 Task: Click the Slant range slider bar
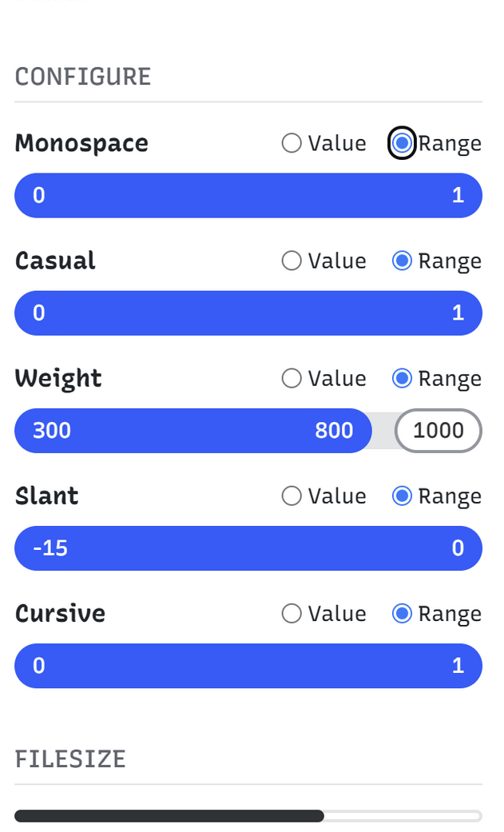[x=248, y=547]
